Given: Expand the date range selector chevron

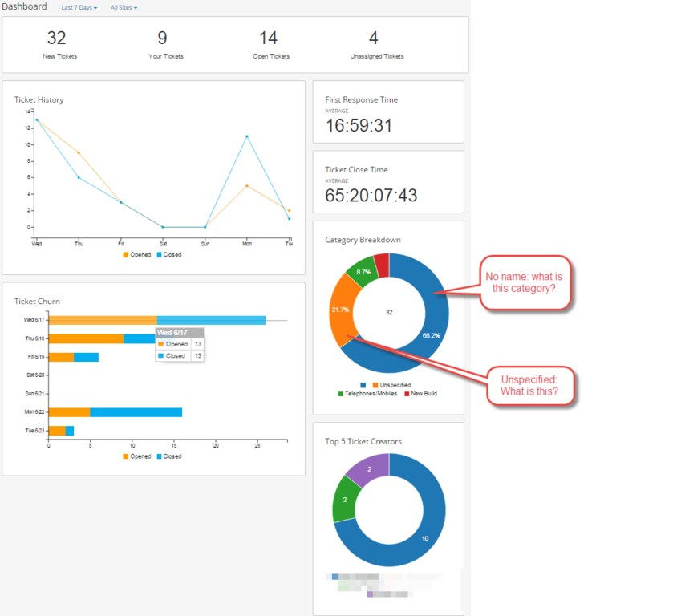Looking at the screenshot, I should [95, 7].
